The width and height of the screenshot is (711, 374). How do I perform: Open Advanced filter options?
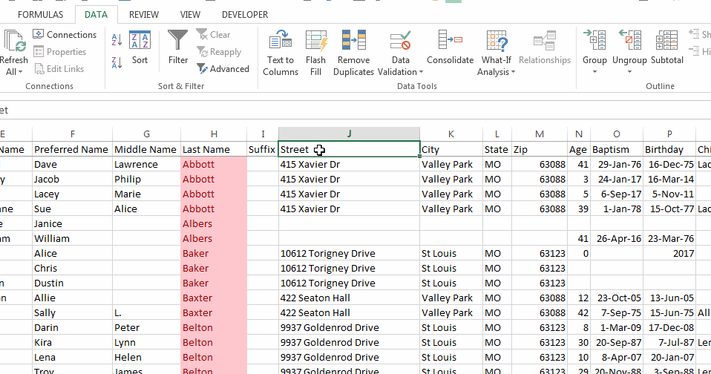223,69
